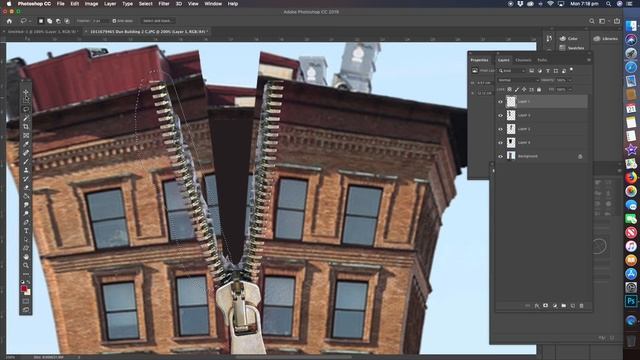This screenshot has width=640, height=360.
Task: Filter layers by type layers icon
Action: click(548, 71)
